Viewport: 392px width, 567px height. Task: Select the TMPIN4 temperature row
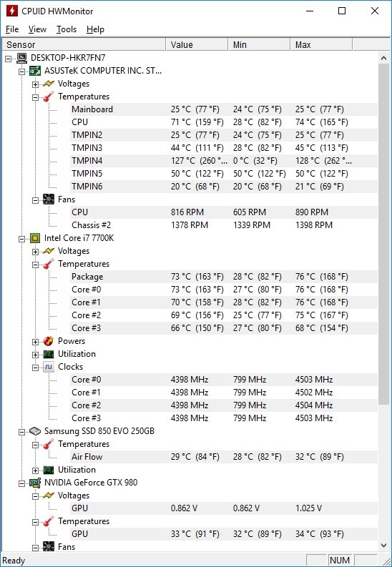coord(224,161)
